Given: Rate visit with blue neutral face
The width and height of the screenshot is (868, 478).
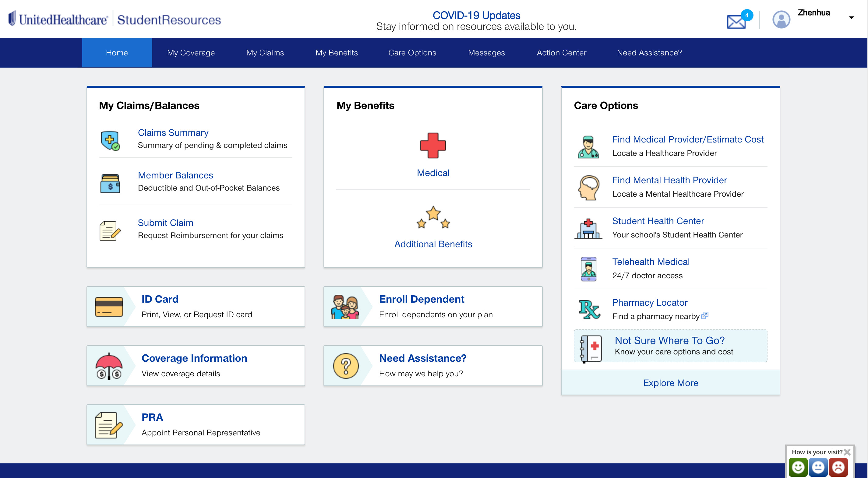Looking at the screenshot, I should click(x=818, y=467).
